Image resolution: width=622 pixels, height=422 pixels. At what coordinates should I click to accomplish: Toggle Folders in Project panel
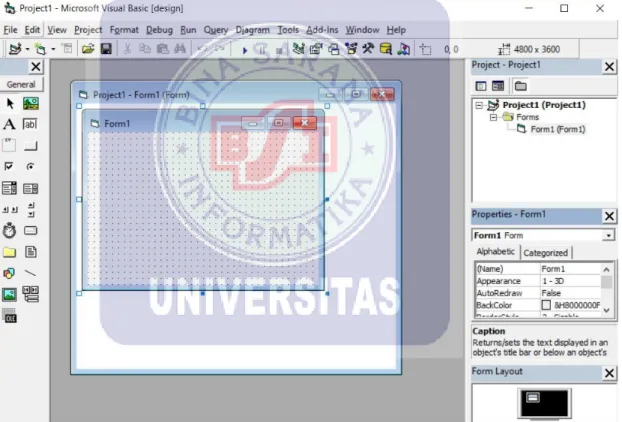[520, 86]
